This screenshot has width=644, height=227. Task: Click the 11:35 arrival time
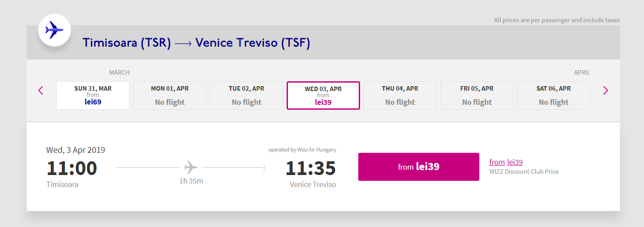[311, 168]
